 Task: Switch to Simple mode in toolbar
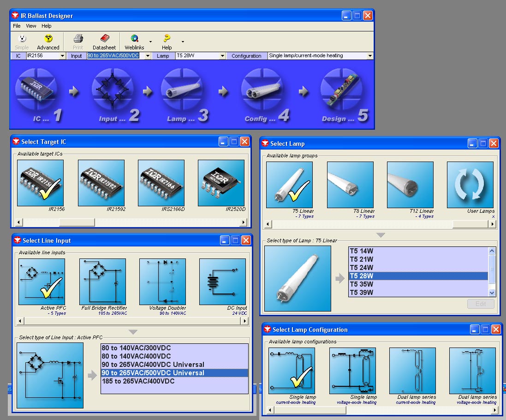point(22,42)
